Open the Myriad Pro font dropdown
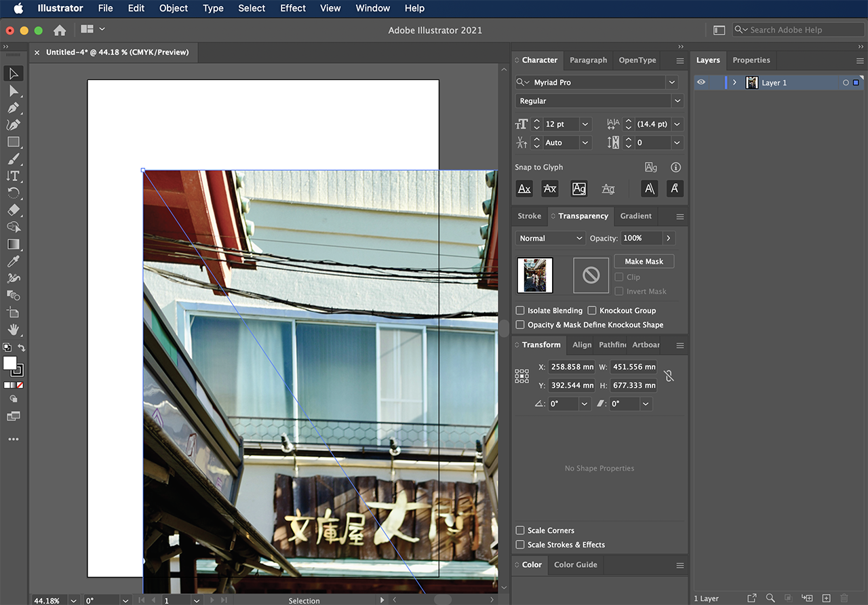The width and height of the screenshot is (868, 605). click(x=671, y=82)
